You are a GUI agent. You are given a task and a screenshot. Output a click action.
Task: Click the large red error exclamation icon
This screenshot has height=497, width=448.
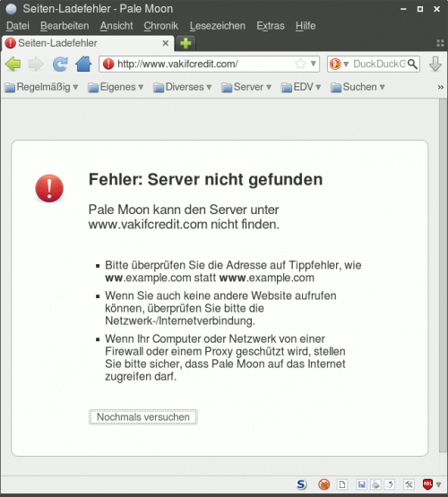[x=49, y=188]
